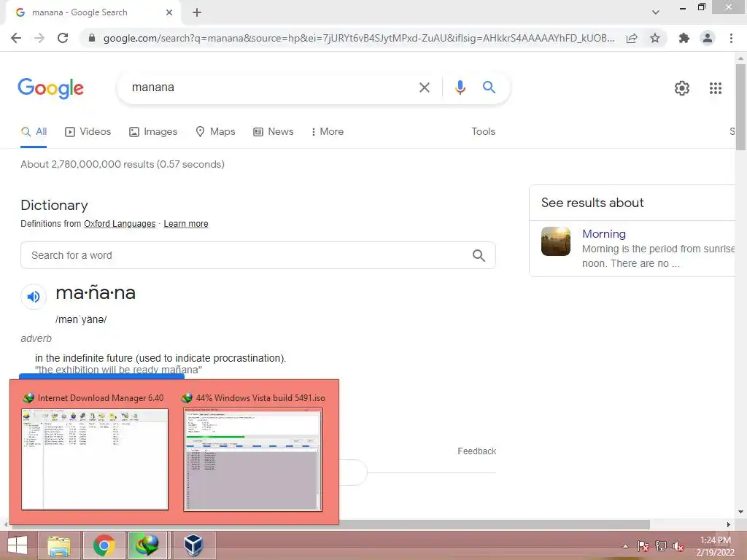
Task: Open the clock showing 1:24 PM
Action: tap(715, 546)
